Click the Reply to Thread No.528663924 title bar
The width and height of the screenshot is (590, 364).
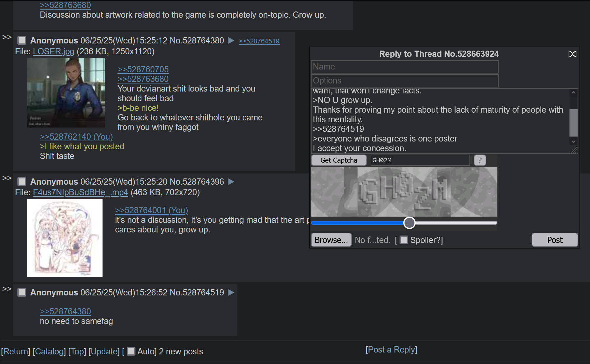439,54
